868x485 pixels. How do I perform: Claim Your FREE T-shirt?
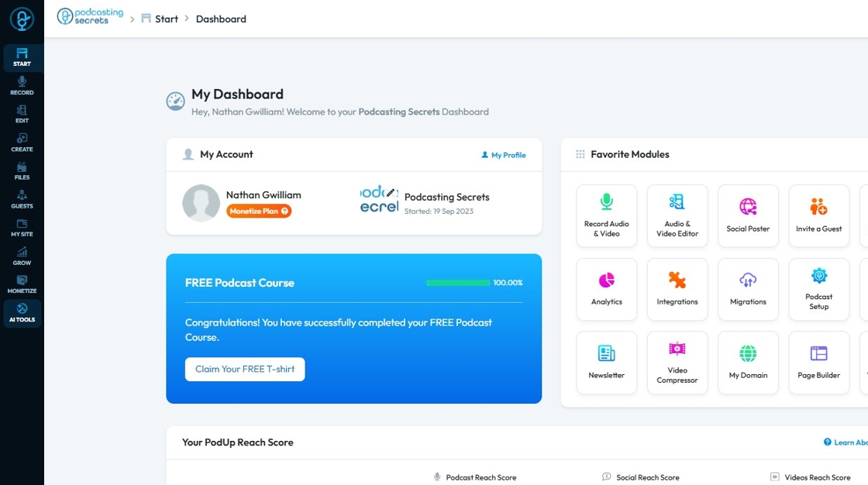245,370
